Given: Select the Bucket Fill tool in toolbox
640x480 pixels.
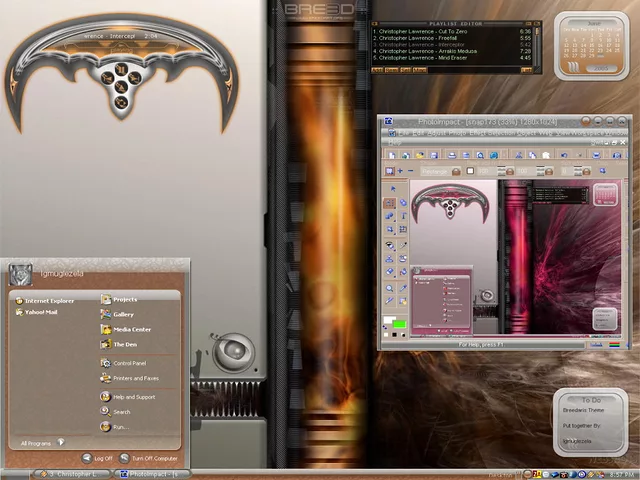Looking at the screenshot, I should coord(403,272).
